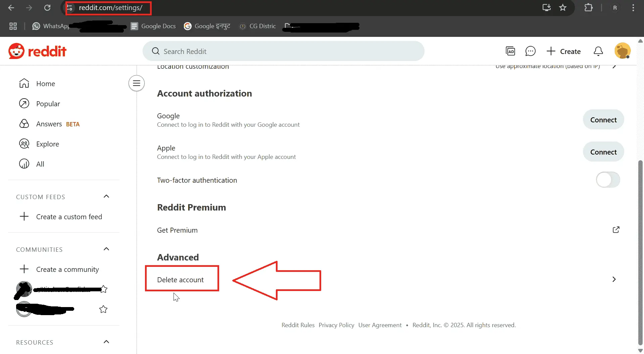Viewport: 644px width, 354px height.
Task: Reload the current page
Action: 47,8
